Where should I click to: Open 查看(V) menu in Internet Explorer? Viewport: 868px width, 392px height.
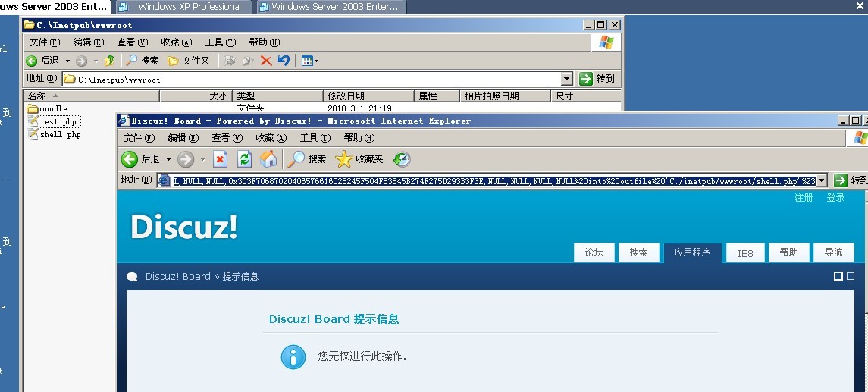pyautogui.click(x=227, y=138)
